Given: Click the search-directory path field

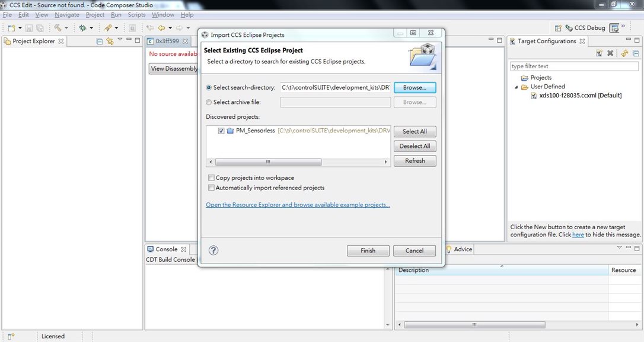Looking at the screenshot, I should pyautogui.click(x=335, y=87).
